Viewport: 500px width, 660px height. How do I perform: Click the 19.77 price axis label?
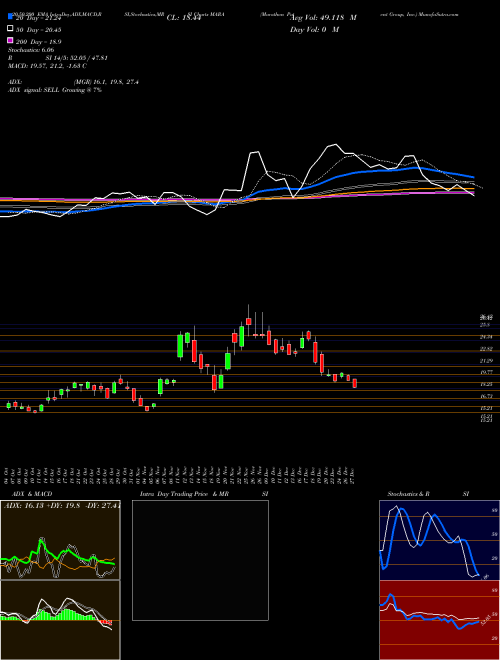click(x=486, y=373)
